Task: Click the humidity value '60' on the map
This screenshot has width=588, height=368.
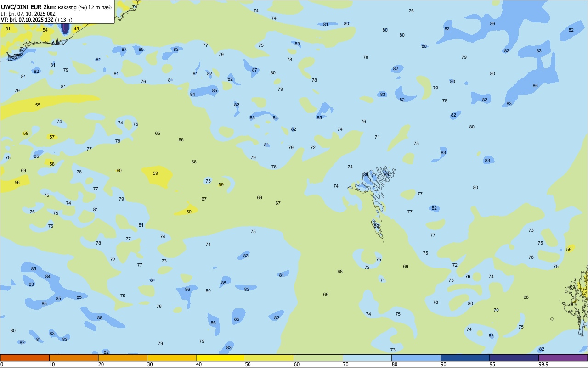Action: coord(119,170)
